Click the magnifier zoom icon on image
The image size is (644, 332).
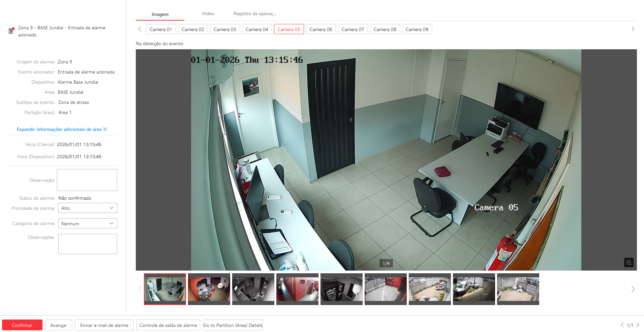click(x=628, y=262)
